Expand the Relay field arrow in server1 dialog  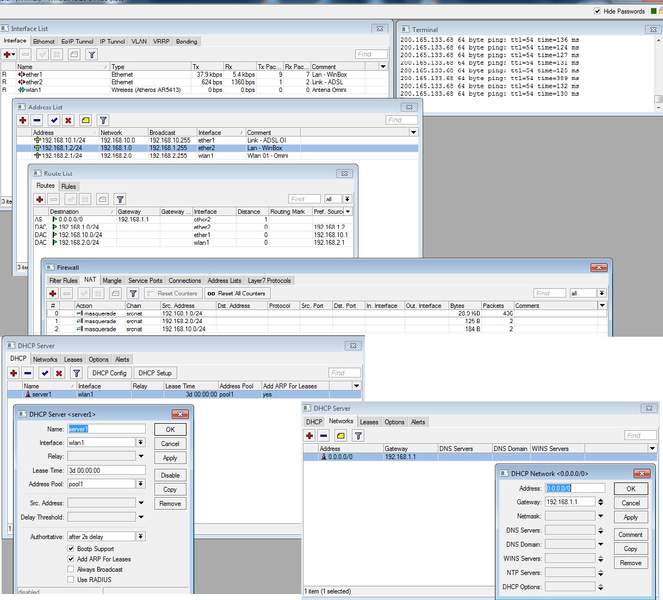141,456
